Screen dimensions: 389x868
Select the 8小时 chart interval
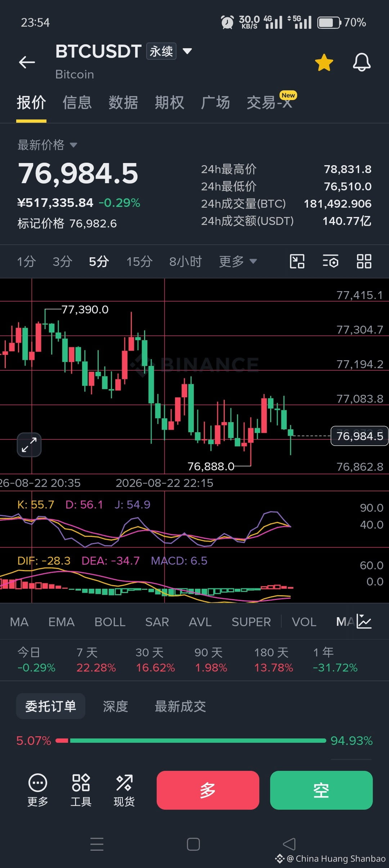point(185,262)
